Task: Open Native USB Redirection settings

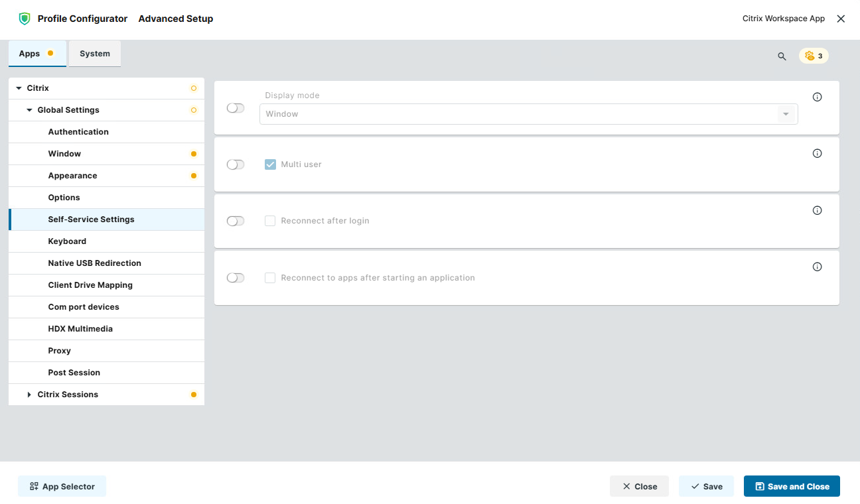Action: tap(106, 263)
